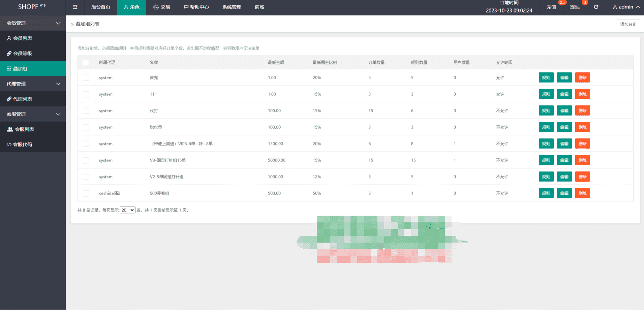The width and height of the screenshot is (644, 311).
Task: Open the admin user menu
Action: pos(626,7)
